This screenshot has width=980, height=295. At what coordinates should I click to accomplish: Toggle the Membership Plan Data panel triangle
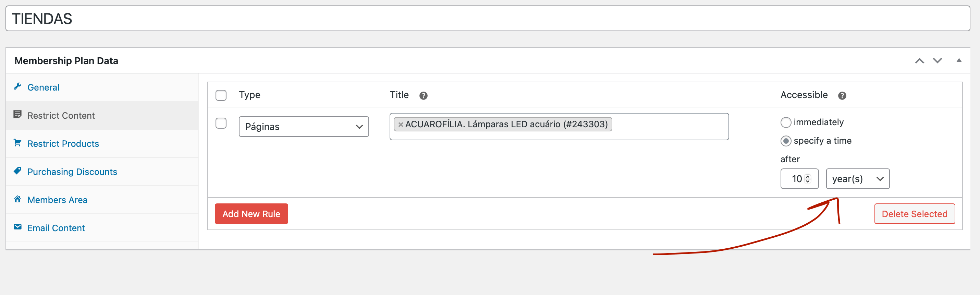point(959,60)
